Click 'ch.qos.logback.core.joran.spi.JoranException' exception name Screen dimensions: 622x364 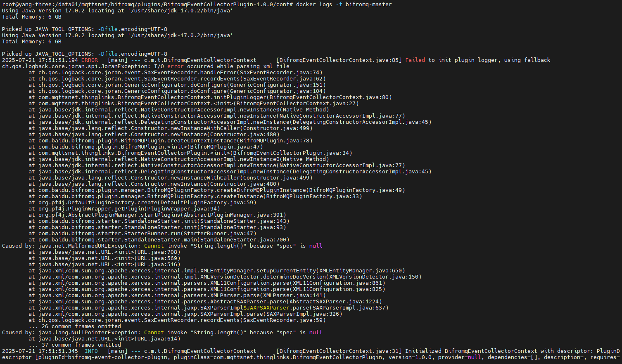pos(76,66)
